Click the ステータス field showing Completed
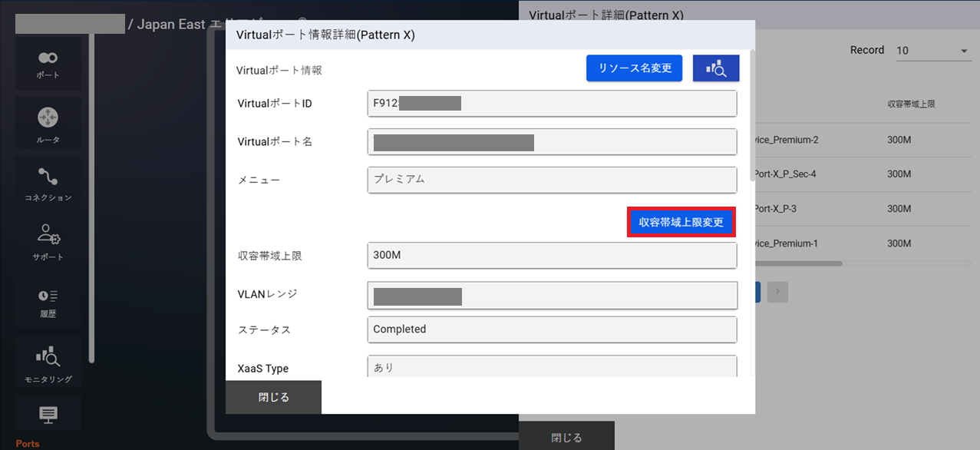This screenshot has height=450, width=980. pos(552,329)
